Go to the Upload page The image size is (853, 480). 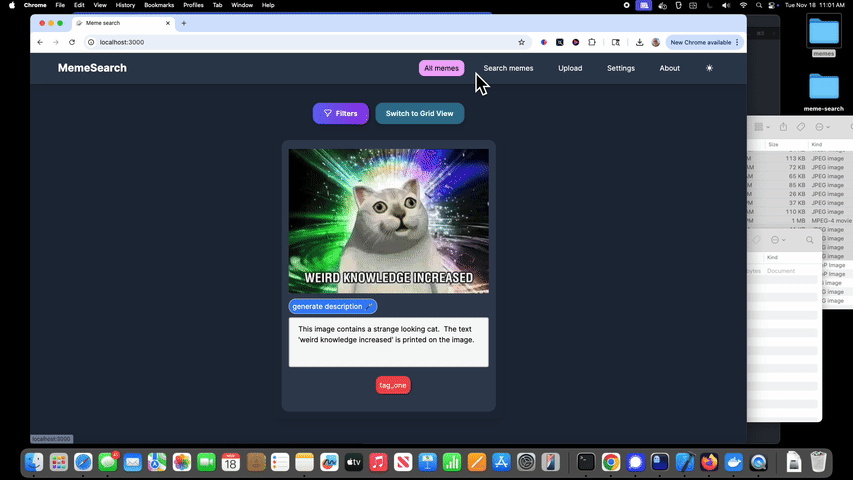click(x=570, y=68)
